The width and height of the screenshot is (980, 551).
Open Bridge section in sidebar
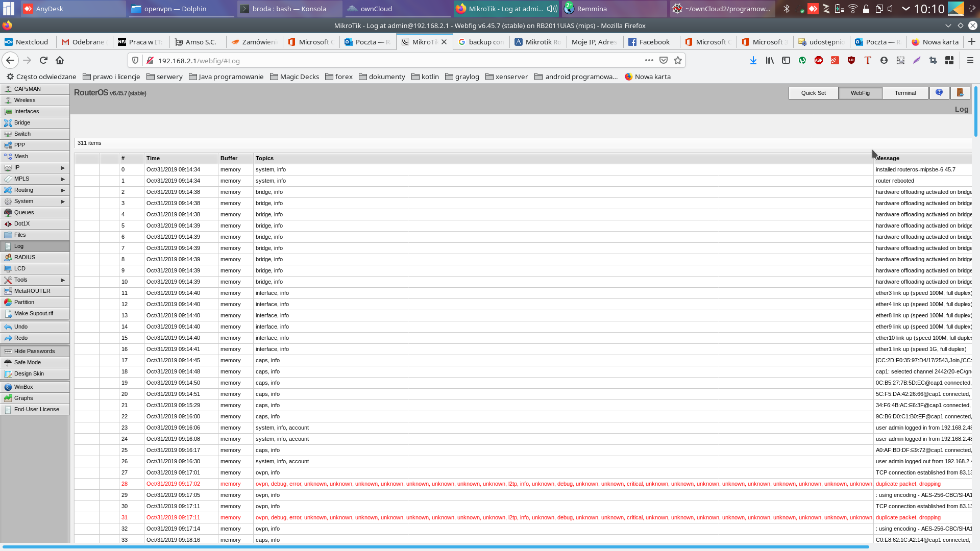click(x=22, y=123)
